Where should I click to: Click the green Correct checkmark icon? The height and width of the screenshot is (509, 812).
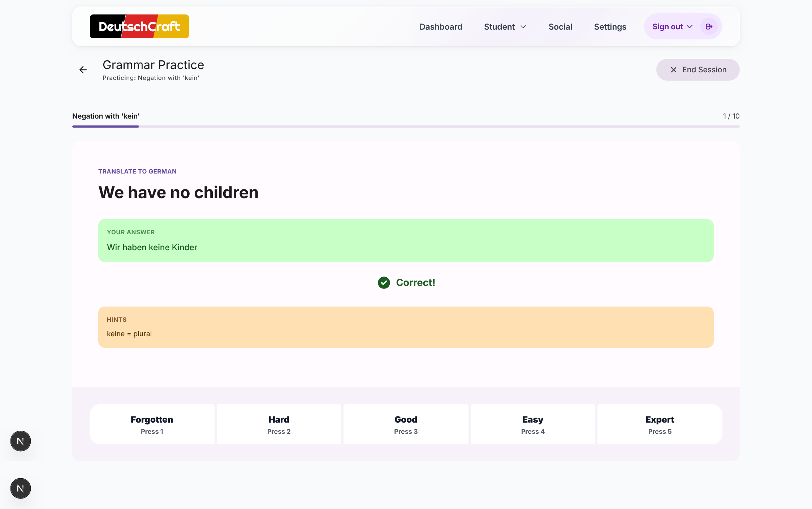pyautogui.click(x=384, y=283)
